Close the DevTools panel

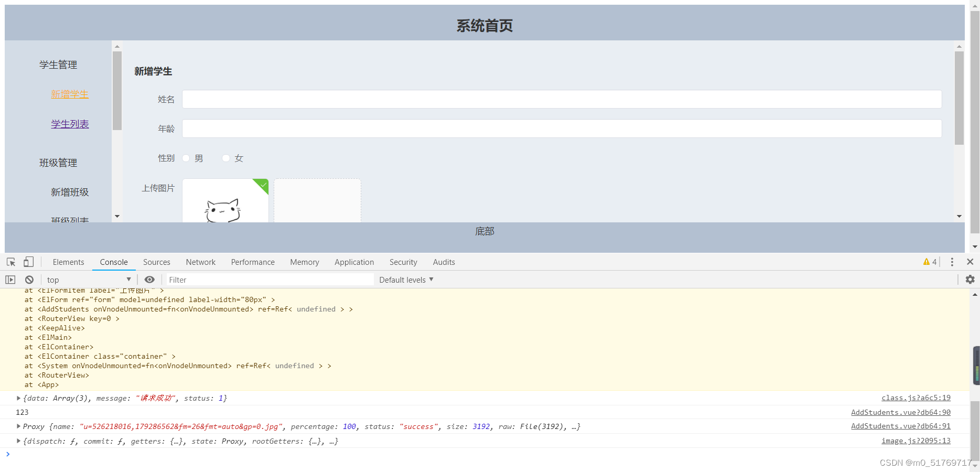(x=970, y=262)
